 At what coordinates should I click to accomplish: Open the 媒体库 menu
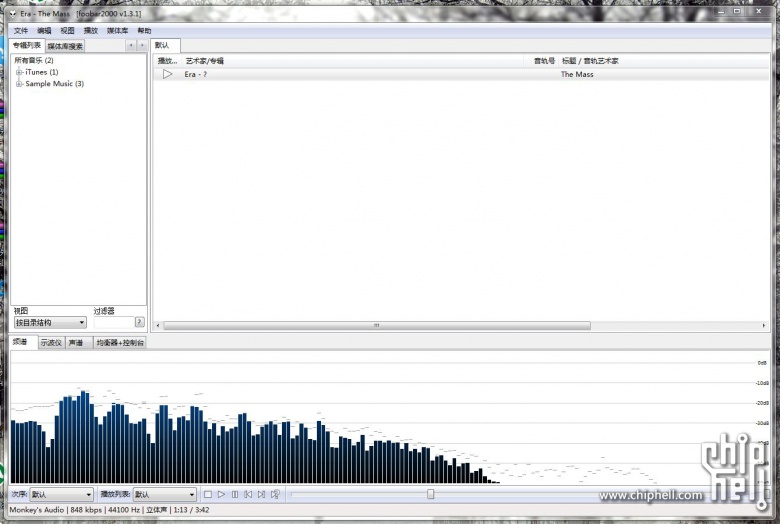pos(117,31)
